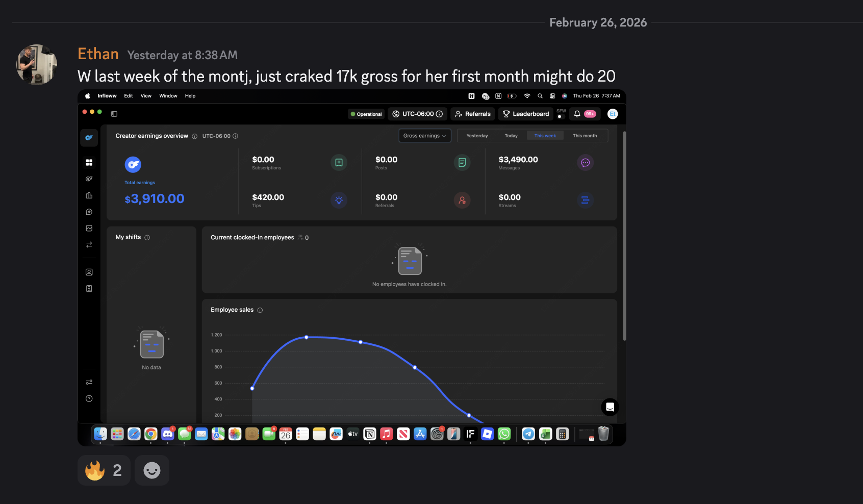The height and width of the screenshot is (504, 863).
Task: Click the Messages chat bubble icon
Action: (585, 163)
